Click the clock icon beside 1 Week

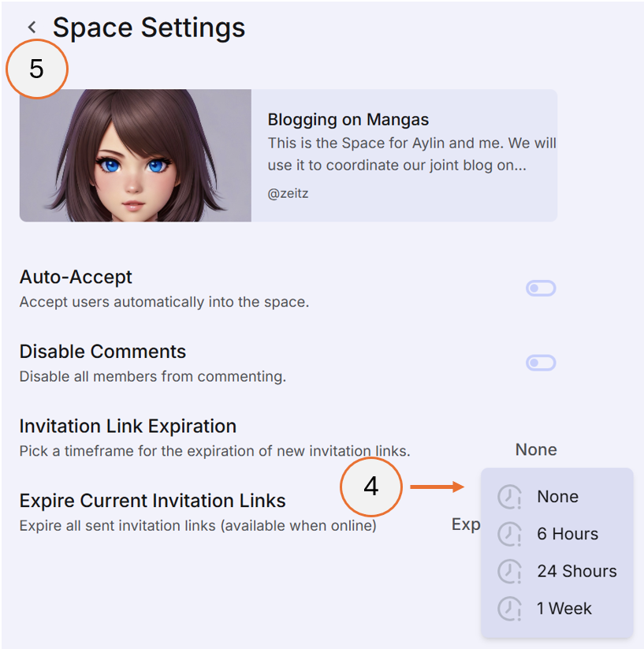pyautogui.click(x=510, y=608)
